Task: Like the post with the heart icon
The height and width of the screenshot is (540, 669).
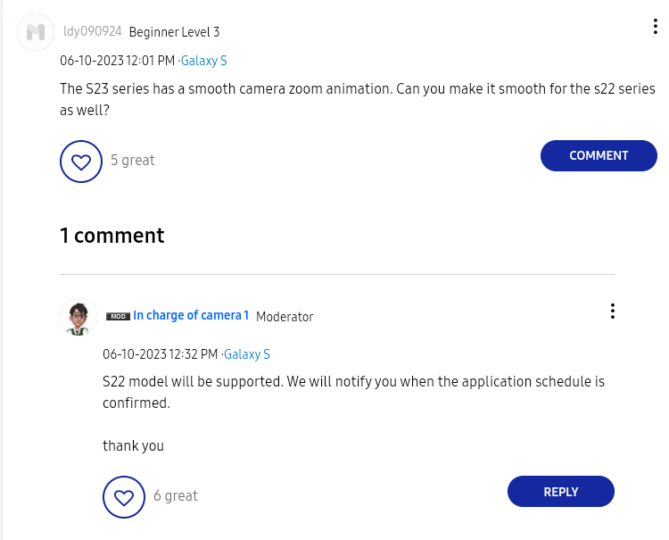Action: click(81, 160)
